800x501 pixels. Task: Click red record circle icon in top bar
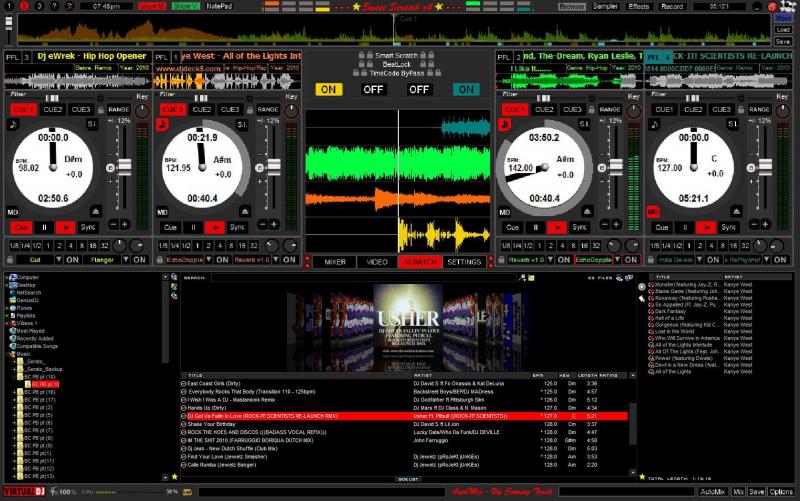tap(772, 7)
